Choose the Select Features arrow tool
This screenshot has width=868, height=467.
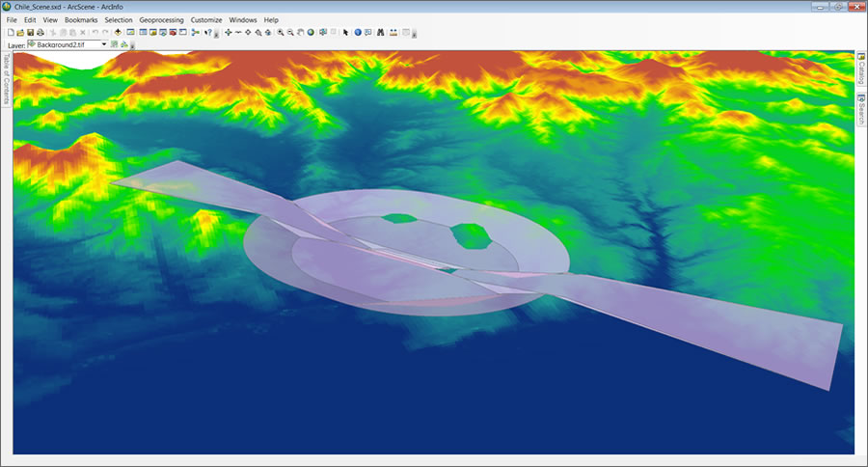pos(345,33)
